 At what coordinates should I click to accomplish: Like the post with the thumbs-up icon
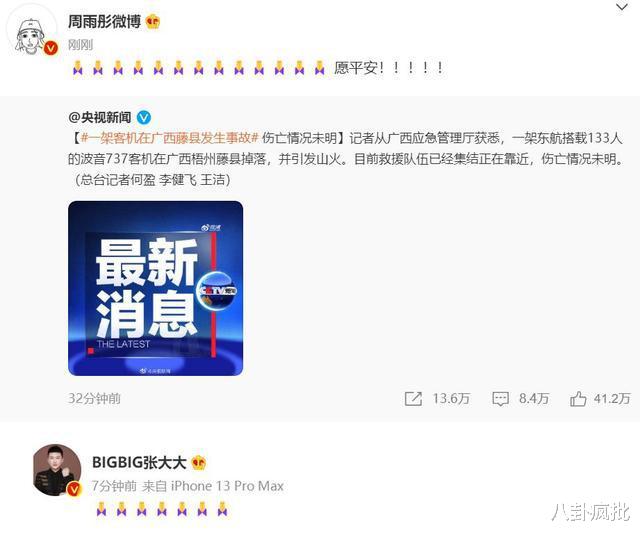578,398
